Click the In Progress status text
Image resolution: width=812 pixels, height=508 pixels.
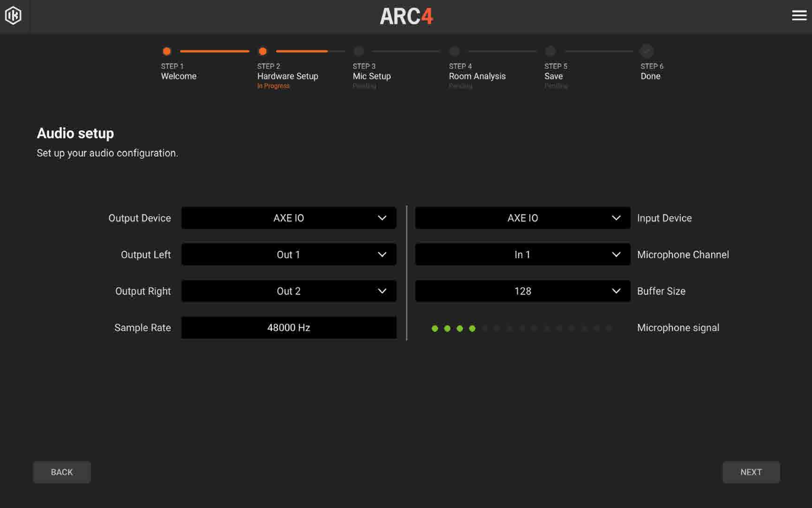pyautogui.click(x=273, y=86)
